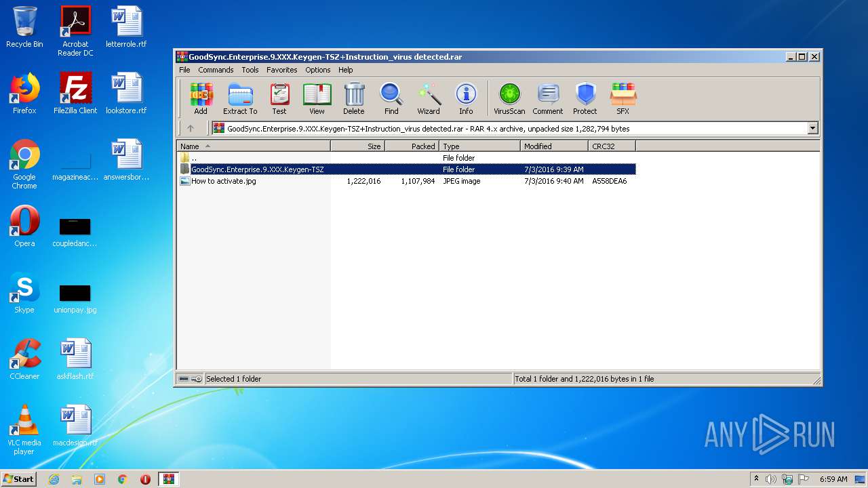Open CCleaner desktop shortcut

24,359
